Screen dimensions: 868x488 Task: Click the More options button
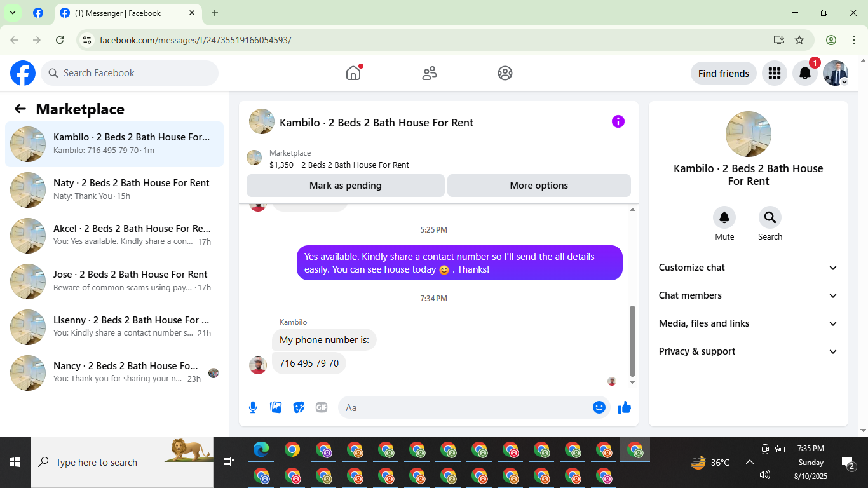[x=539, y=186]
